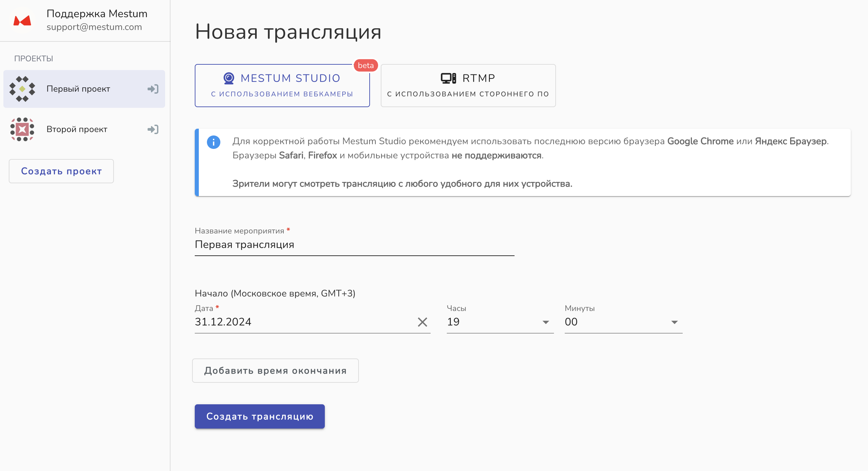Switch to RTMP сторонннего ПО tab
The image size is (868, 471).
point(468,86)
